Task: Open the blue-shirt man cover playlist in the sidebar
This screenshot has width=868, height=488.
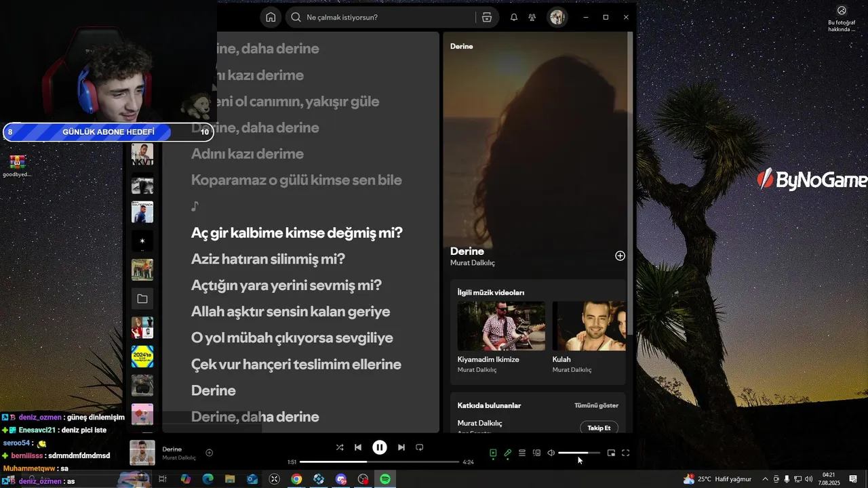Action: pos(142,212)
